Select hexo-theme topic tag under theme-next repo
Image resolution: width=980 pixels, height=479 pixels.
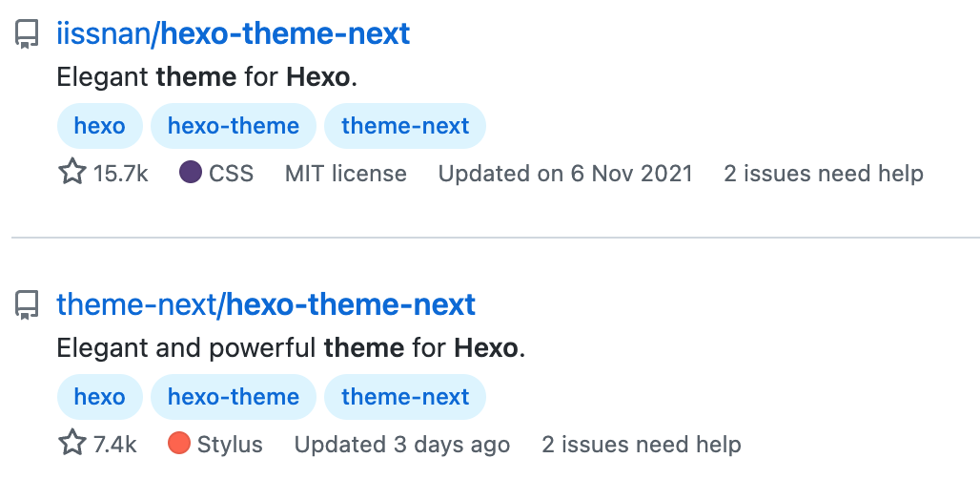[x=234, y=397]
